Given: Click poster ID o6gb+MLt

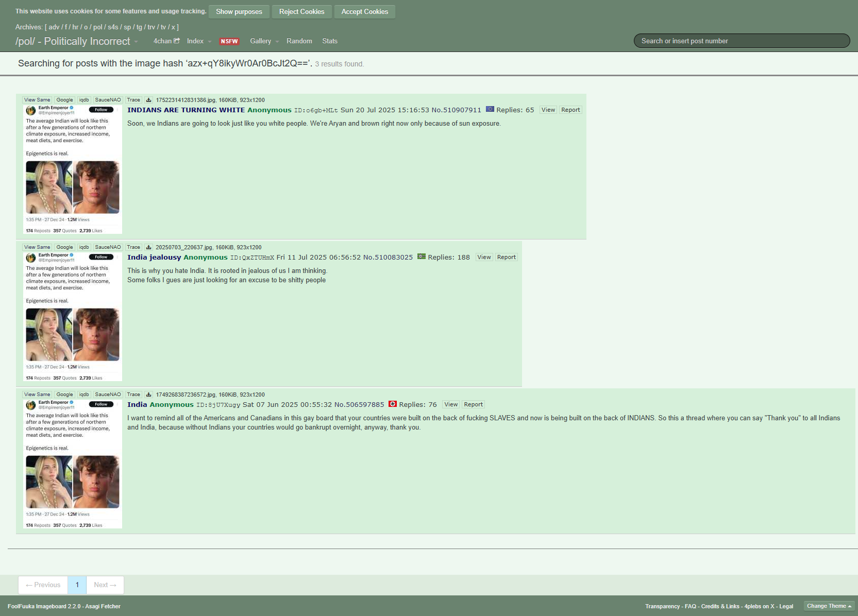Looking at the screenshot, I should pyautogui.click(x=316, y=110).
